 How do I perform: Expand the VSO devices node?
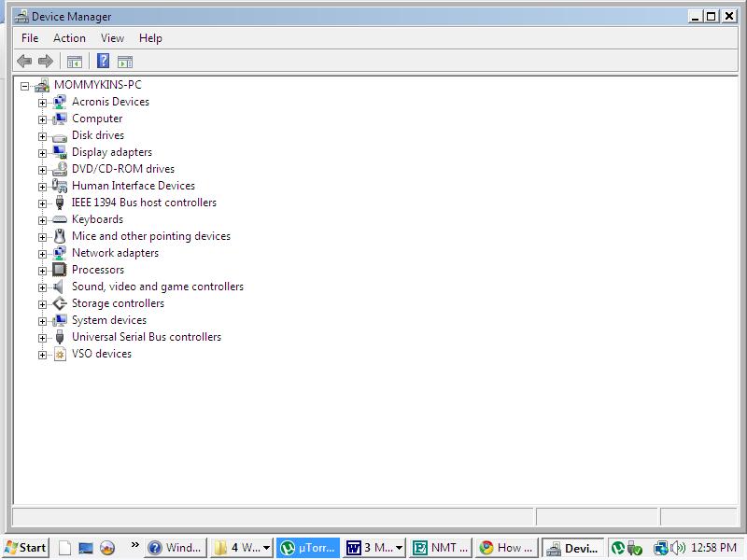[42, 356]
